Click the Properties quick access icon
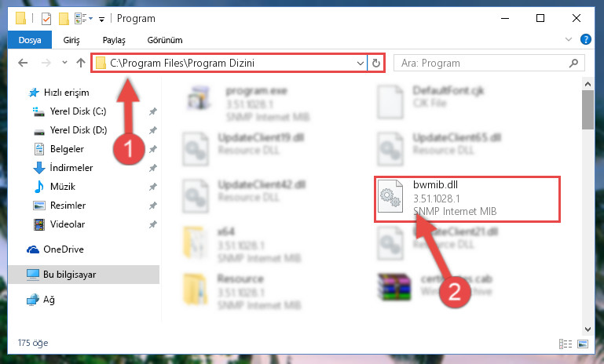 (46, 18)
